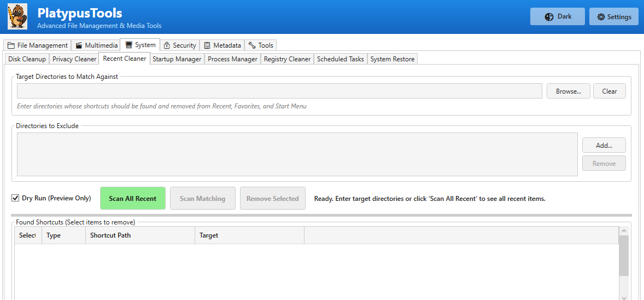Click the scroll up arrow in Found Shortcuts
The height and width of the screenshot is (300, 644).
[x=624, y=232]
